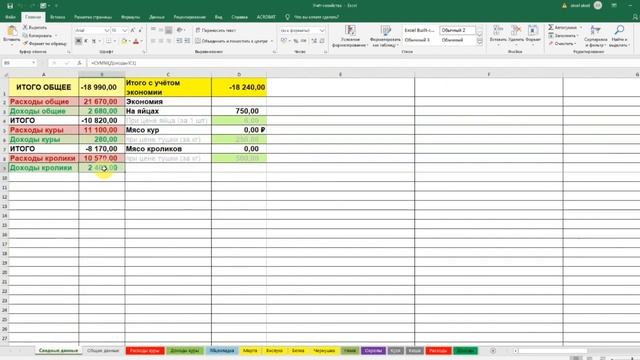This screenshot has height=360, width=640.
Task: Expand the Name Box dropdown
Action: point(33,63)
